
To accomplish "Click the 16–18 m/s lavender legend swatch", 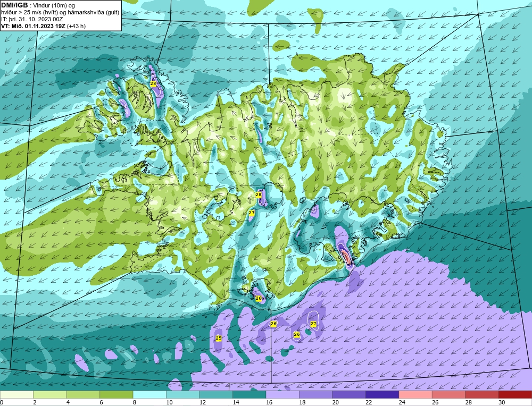I will click(282, 394).
